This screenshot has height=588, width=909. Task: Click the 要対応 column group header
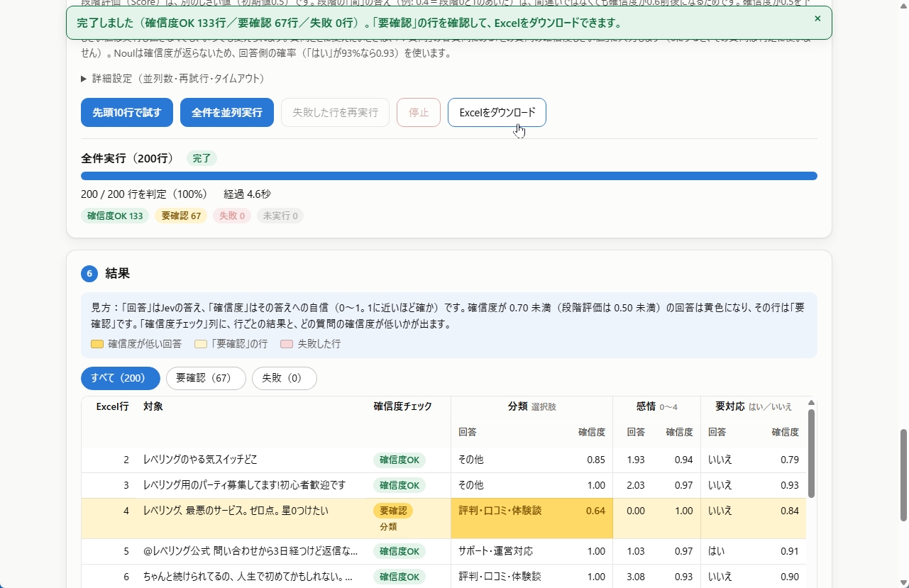754,406
